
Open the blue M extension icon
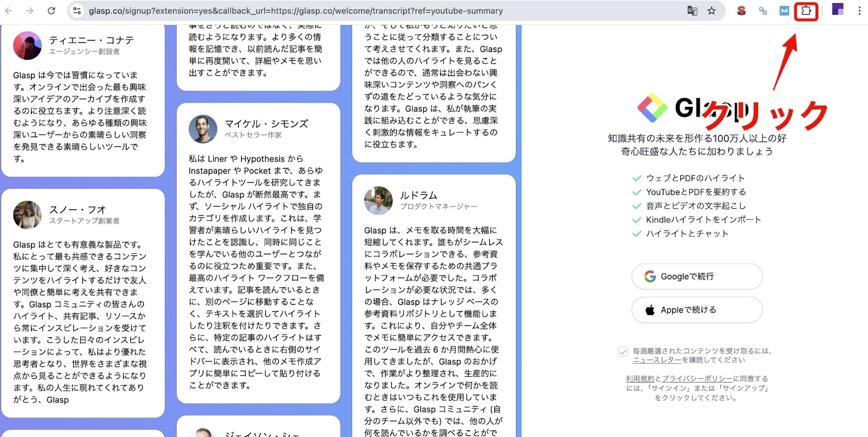[x=784, y=11]
